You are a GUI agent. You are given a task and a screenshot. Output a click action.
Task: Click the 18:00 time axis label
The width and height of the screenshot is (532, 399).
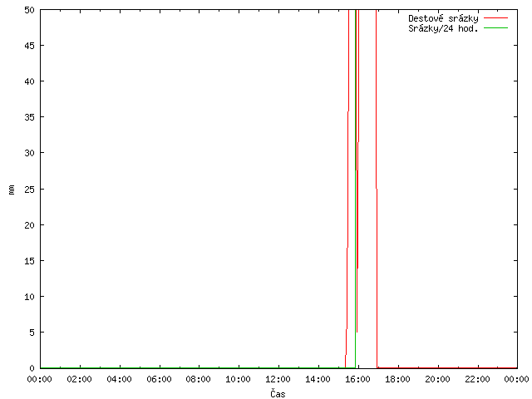pos(397,379)
